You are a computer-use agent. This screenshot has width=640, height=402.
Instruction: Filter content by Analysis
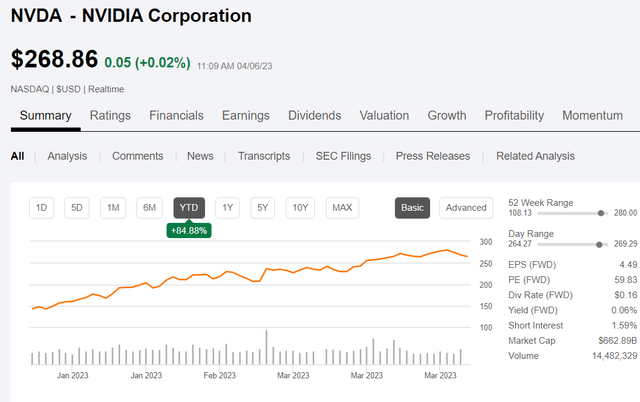tap(67, 156)
